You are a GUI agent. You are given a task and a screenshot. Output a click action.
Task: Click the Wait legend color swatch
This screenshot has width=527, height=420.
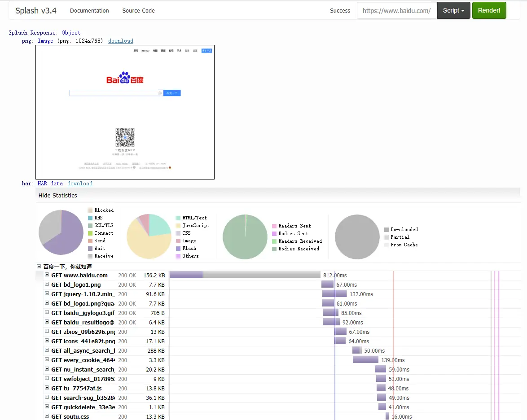pos(90,248)
